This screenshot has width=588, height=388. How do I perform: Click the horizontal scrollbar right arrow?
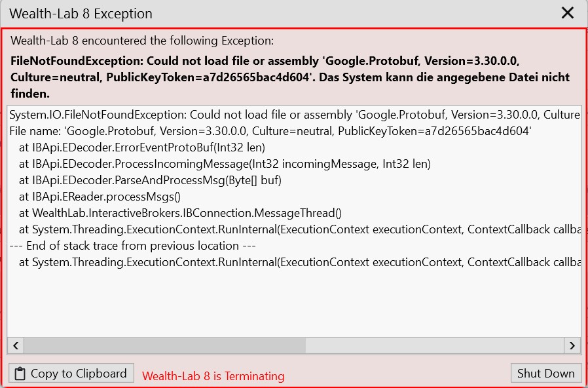click(572, 345)
